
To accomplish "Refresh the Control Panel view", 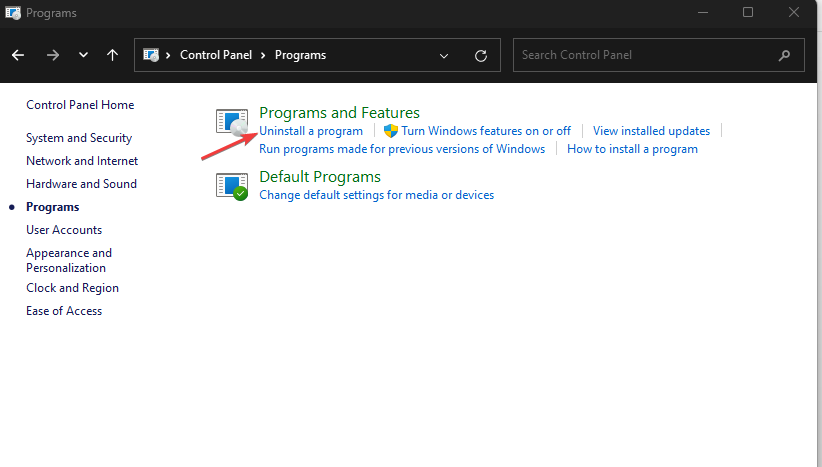I will [481, 55].
